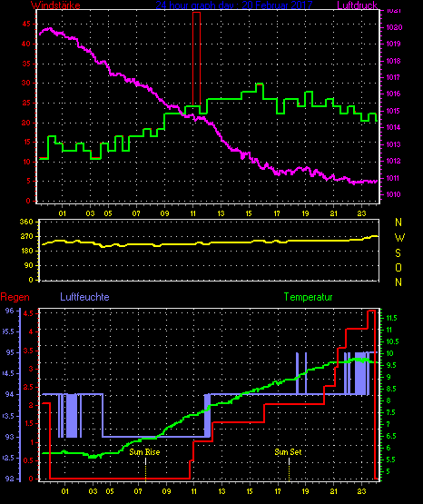Click the Regen legend label
Viewport: 423px width, 504px height.
tap(15, 297)
